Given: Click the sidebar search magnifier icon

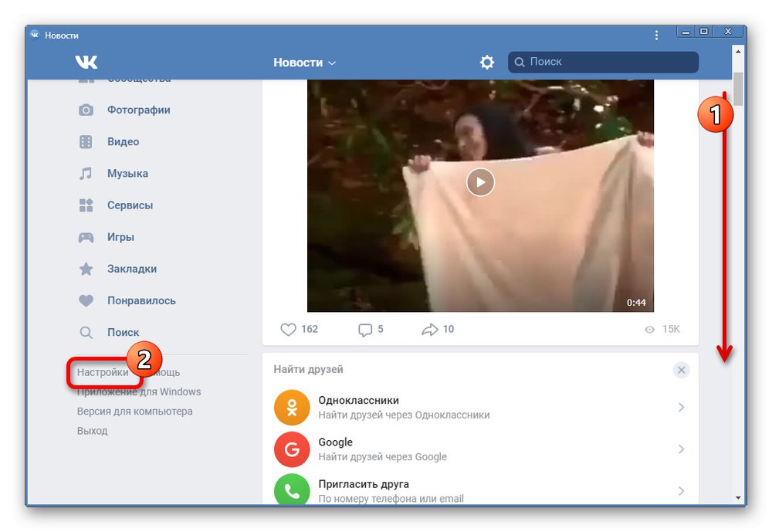Looking at the screenshot, I should [x=86, y=333].
